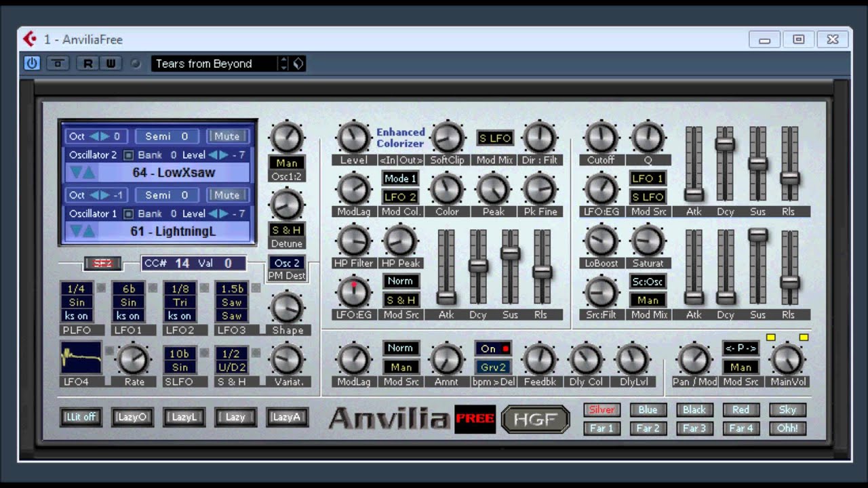The width and height of the screenshot is (868, 488).
Task: Open the Sc:Osc selector
Action: tap(648, 281)
